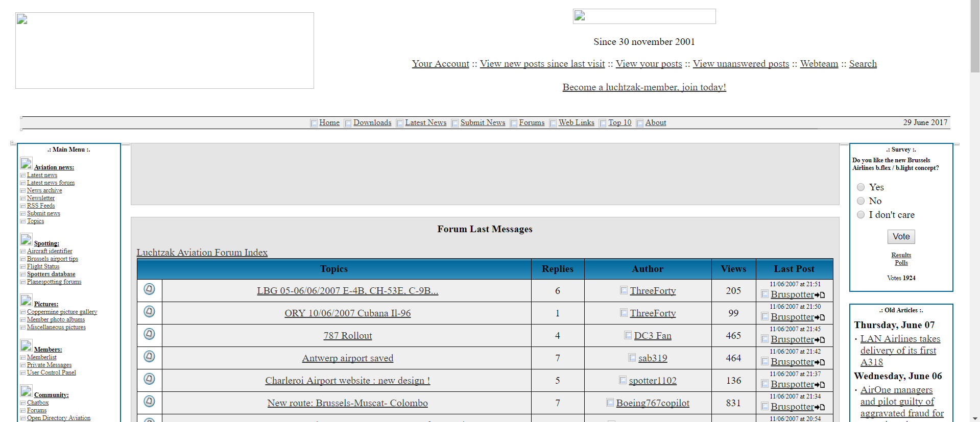Submit survey with the Vote button
The height and width of the screenshot is (422, 980).
click(x=901, y=237)
